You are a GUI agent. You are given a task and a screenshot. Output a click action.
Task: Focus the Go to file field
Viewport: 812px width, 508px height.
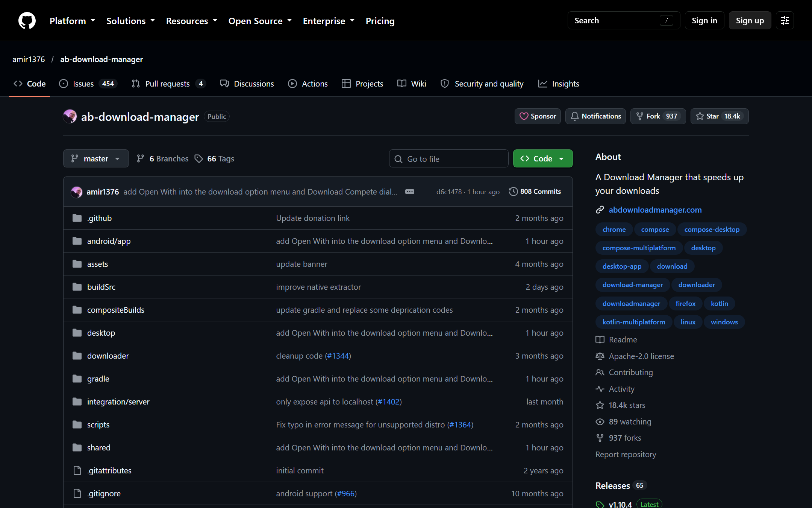[x=448, y=158]
